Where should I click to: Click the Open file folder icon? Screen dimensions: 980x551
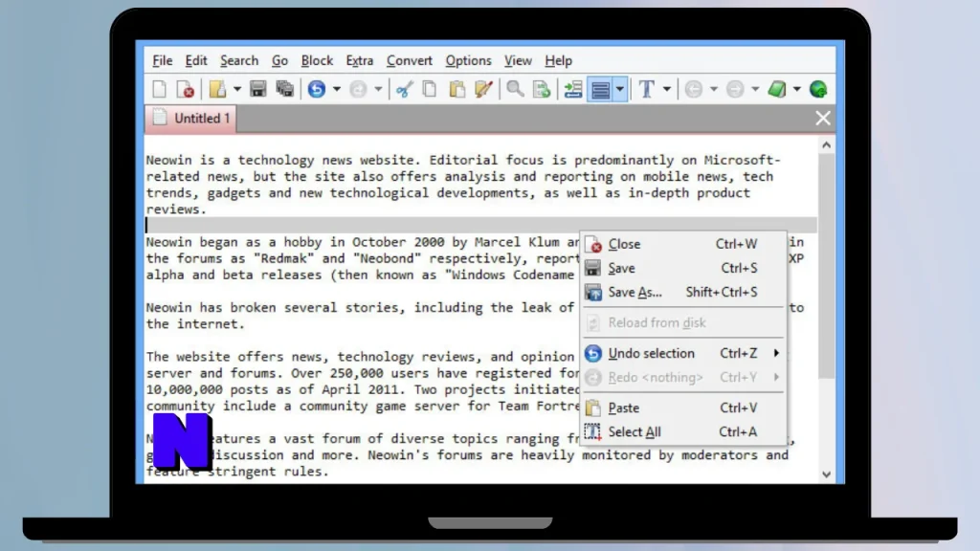click(x=217, y=89)
